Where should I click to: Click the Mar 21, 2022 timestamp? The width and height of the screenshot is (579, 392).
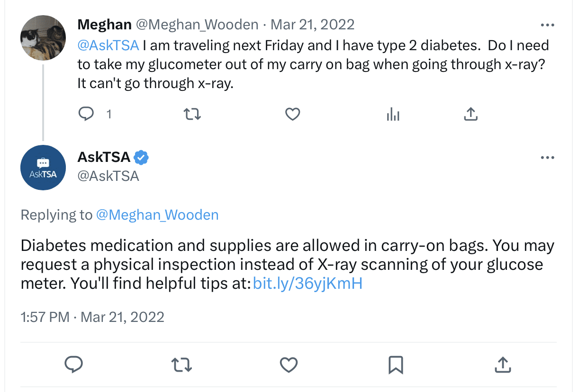coord(313,24)
